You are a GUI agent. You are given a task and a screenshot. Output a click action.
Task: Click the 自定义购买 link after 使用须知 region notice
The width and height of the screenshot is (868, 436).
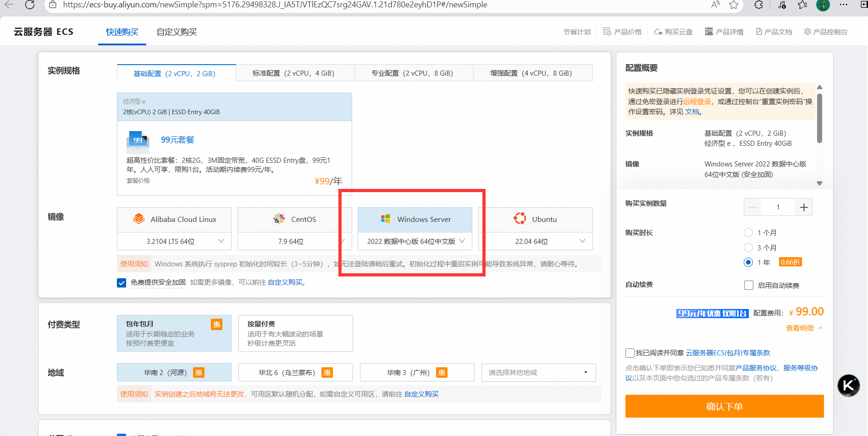tap(421, 394)
